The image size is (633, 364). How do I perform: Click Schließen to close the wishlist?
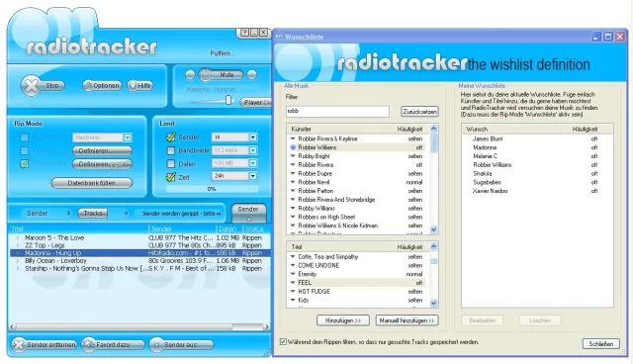point(601,344)
